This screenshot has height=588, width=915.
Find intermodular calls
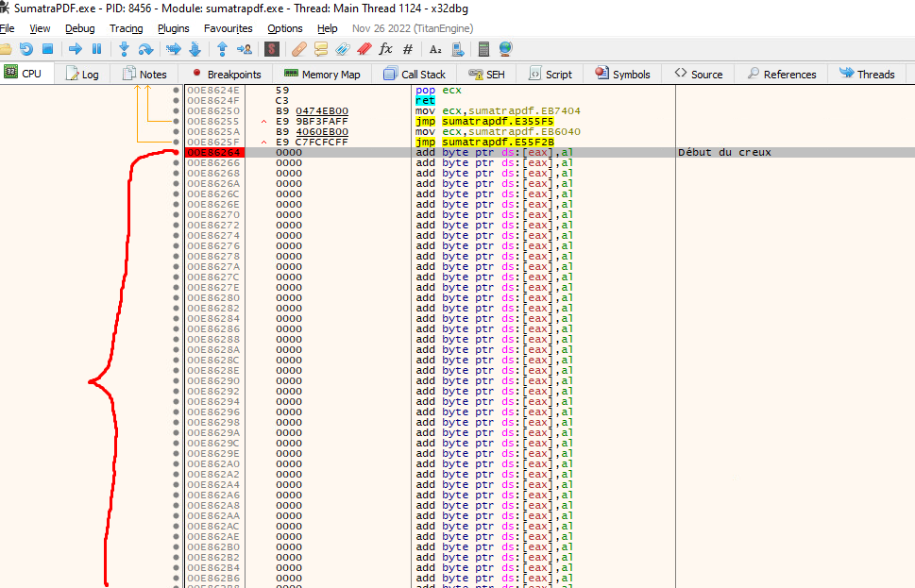[x=458, y=49]
